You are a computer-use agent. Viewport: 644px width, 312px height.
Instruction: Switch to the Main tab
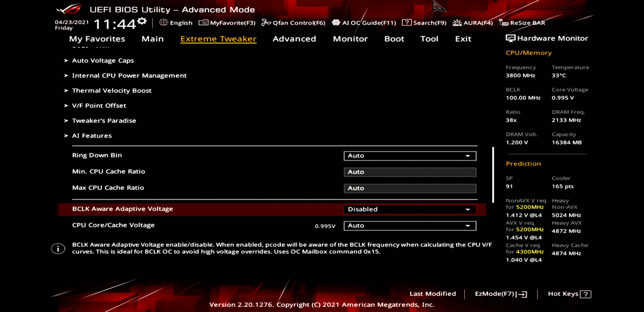(x=153, y=39)
